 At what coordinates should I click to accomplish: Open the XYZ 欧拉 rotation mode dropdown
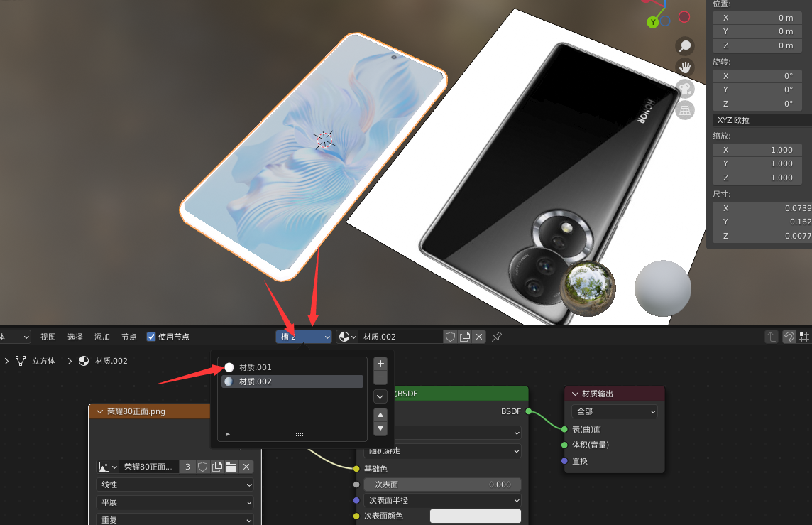click(762, 120)
